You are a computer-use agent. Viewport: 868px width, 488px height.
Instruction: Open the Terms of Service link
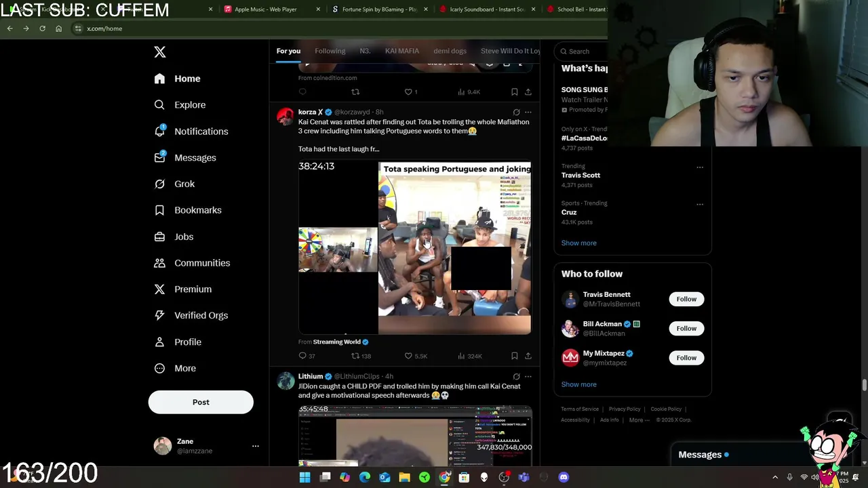pyautogui.click(x=580, y=409)
